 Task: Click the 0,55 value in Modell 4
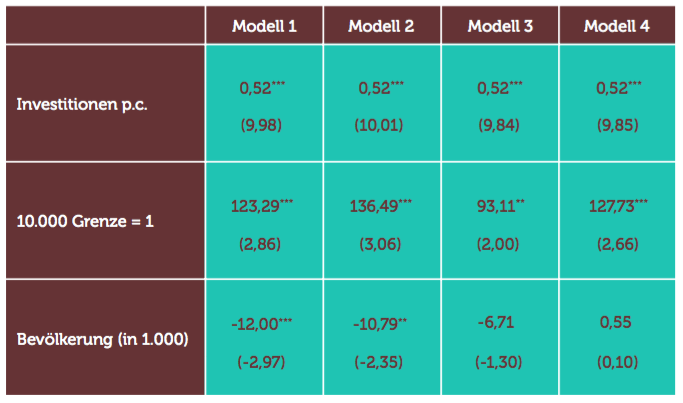615,322
